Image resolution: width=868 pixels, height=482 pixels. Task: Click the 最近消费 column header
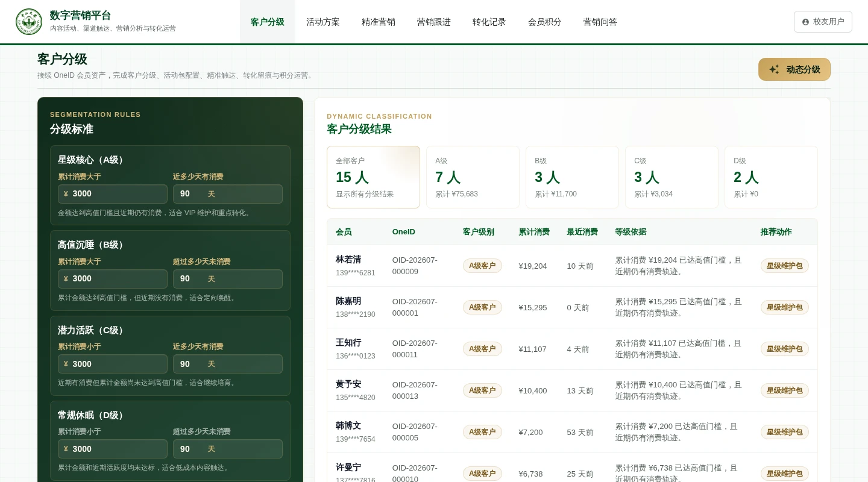(x=582, y=232)
